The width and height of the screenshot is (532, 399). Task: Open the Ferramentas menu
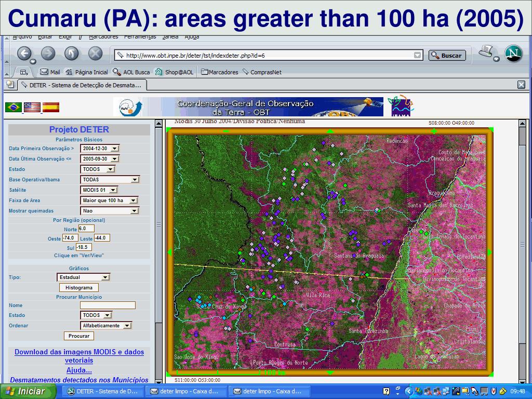tap(140, 37)
